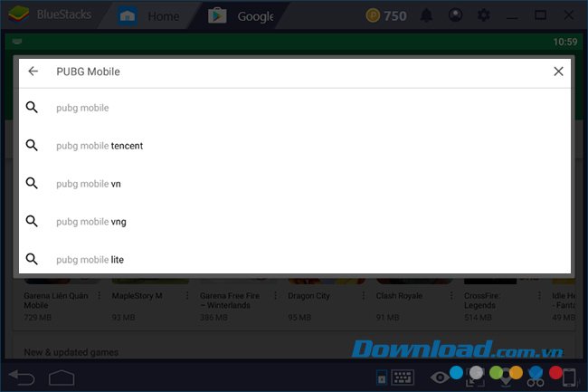The width and height of the screenshot is (588, 392).
Task: Open the Garena Free Fire – Winterlands card
Action: click(x=238, y=300)
